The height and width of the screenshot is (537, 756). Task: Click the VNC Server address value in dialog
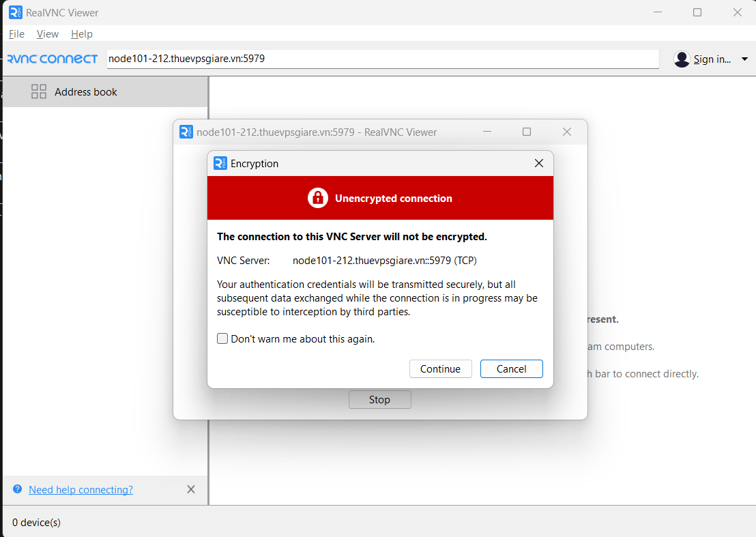(385, 261)
